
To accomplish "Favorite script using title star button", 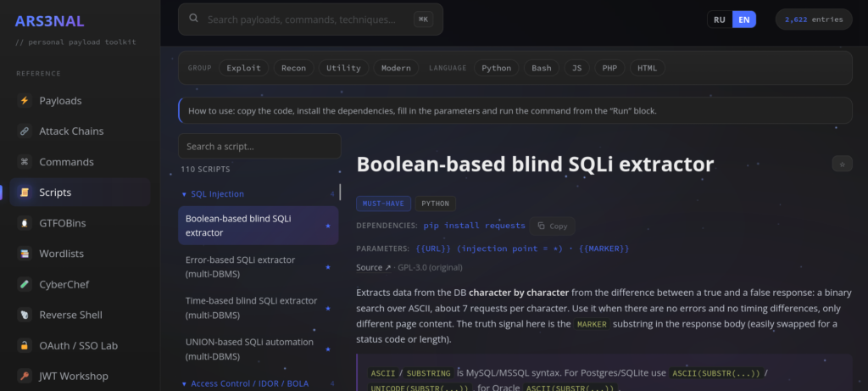I will [x=842, y=164].
